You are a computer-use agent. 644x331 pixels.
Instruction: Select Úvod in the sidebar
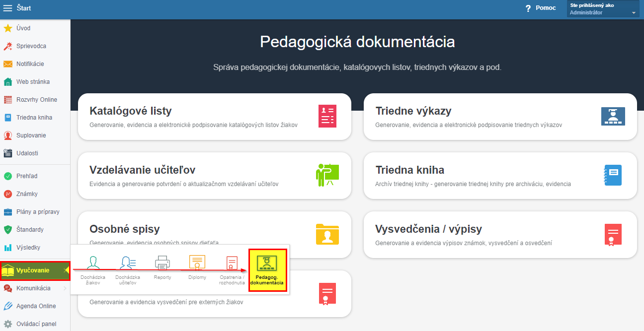pos(23,28)
